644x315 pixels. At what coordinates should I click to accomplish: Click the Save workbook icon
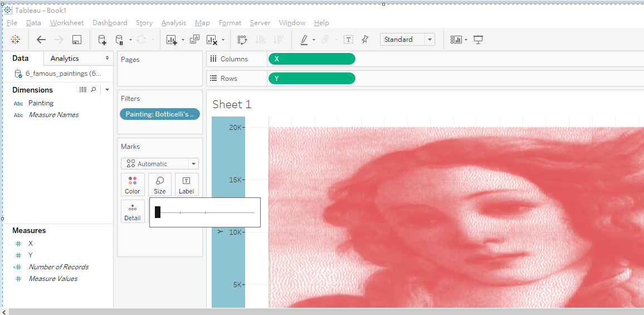coord(77,40)
